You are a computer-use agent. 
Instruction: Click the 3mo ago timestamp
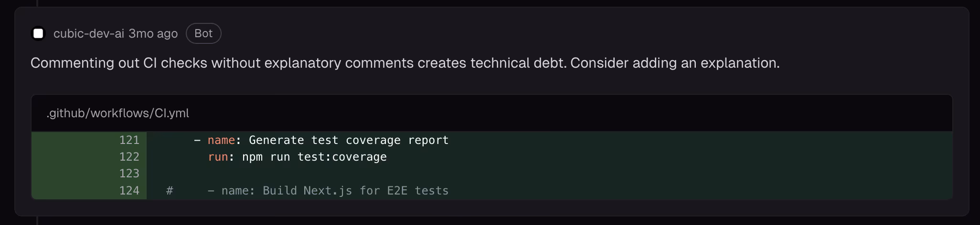(153, 33)
